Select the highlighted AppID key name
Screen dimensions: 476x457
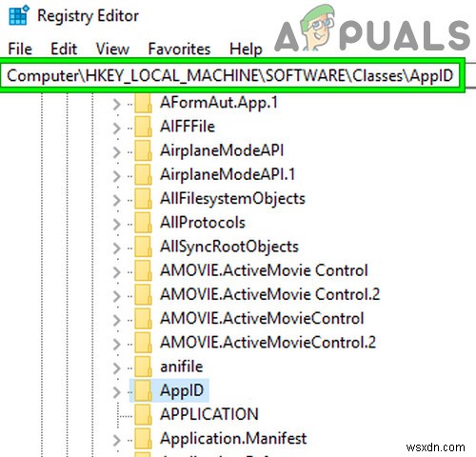pyautogui.click(x=182, y=391)
